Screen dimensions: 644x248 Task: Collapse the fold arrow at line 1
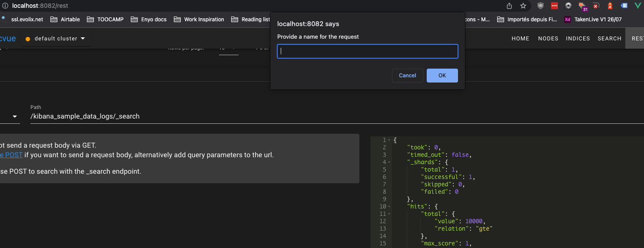(389, 140)
